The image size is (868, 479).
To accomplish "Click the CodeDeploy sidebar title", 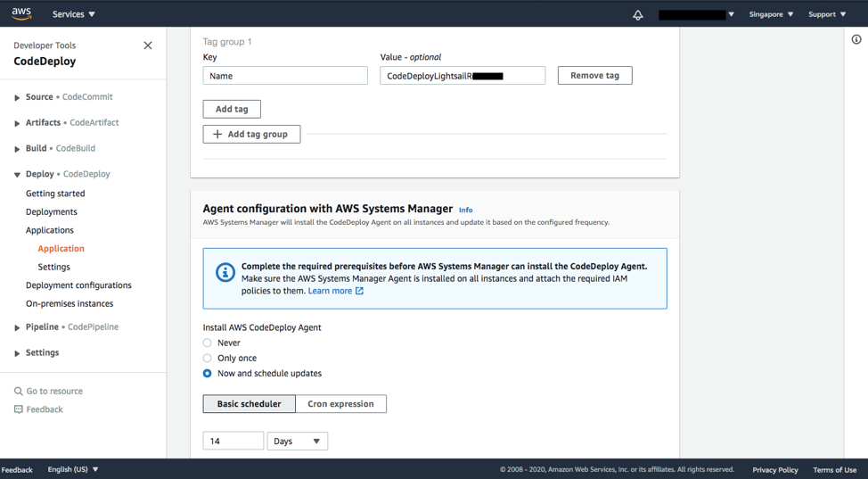I will pos(45,61).
